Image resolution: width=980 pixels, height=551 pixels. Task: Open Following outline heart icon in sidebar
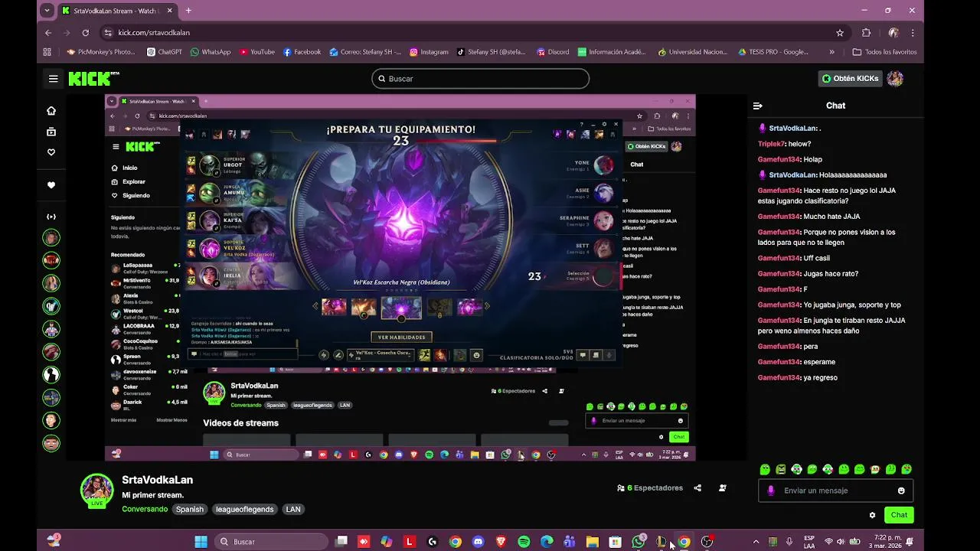(51, 152)
